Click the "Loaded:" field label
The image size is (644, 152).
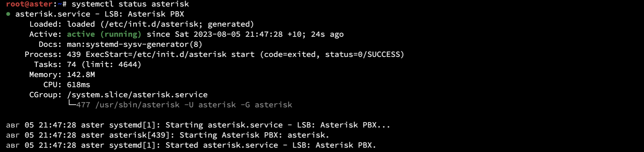click(45, 24)
